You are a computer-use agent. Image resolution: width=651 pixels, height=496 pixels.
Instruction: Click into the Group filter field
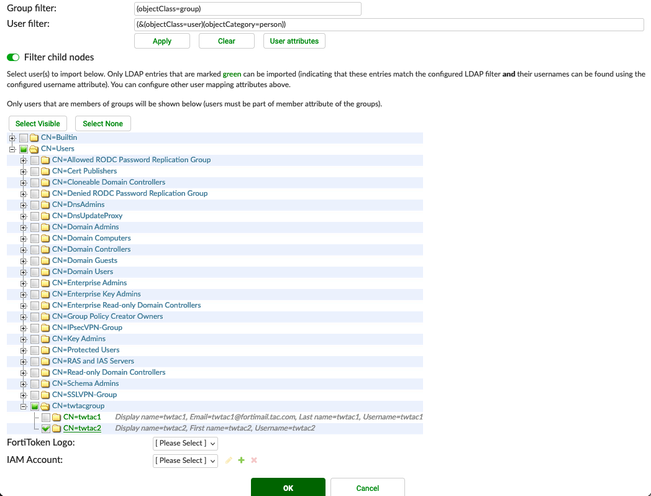point(247,9)
